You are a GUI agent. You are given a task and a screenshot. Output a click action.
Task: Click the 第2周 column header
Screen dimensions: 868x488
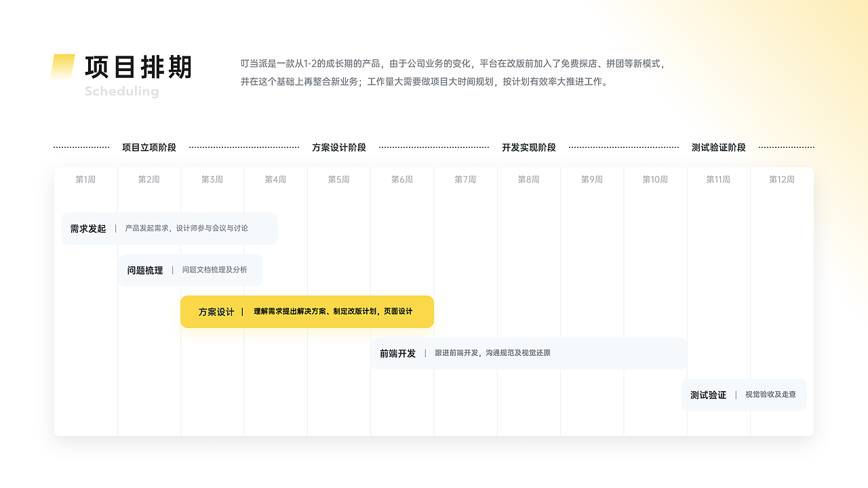(149, 180)
